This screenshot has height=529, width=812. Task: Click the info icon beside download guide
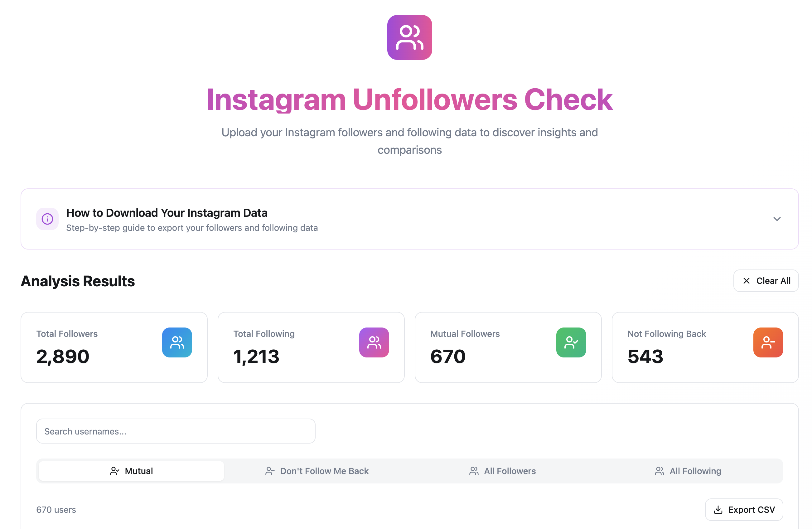pyautogui.click(x=47, y=219)
